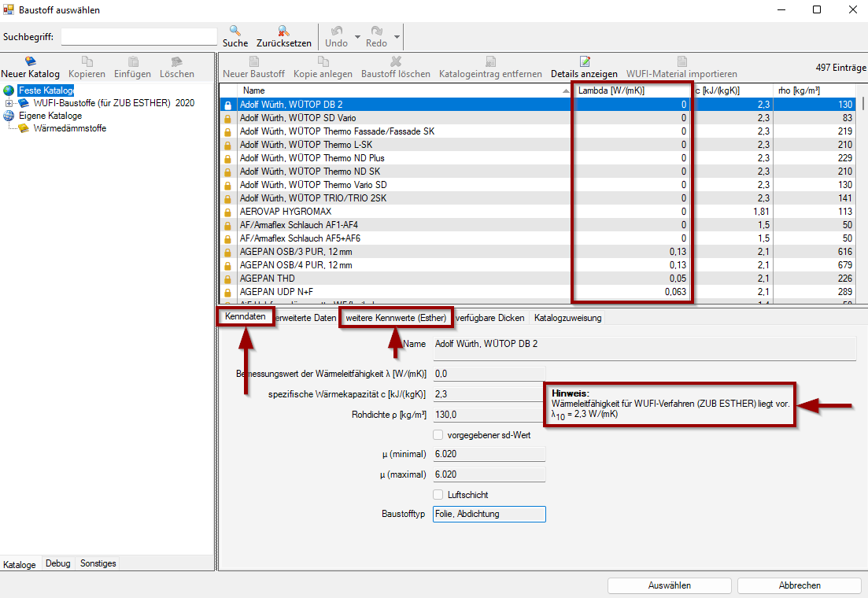Open Details anzeigen for selected material
868x598 pixels.
point(584,62)
